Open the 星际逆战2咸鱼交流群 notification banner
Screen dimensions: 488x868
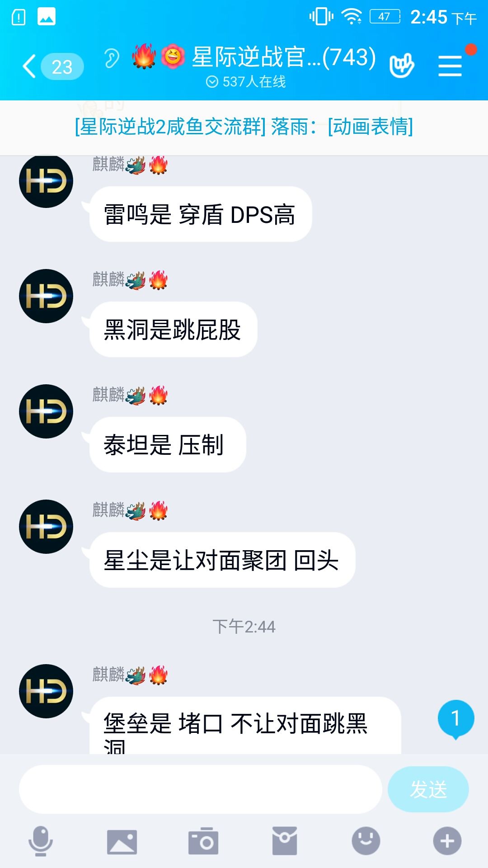pyautogui.click(x=244, y=127)
